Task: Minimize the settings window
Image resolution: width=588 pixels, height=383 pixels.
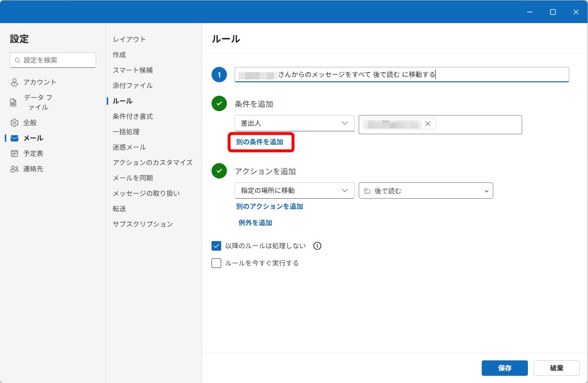Action: click(530, 12)
